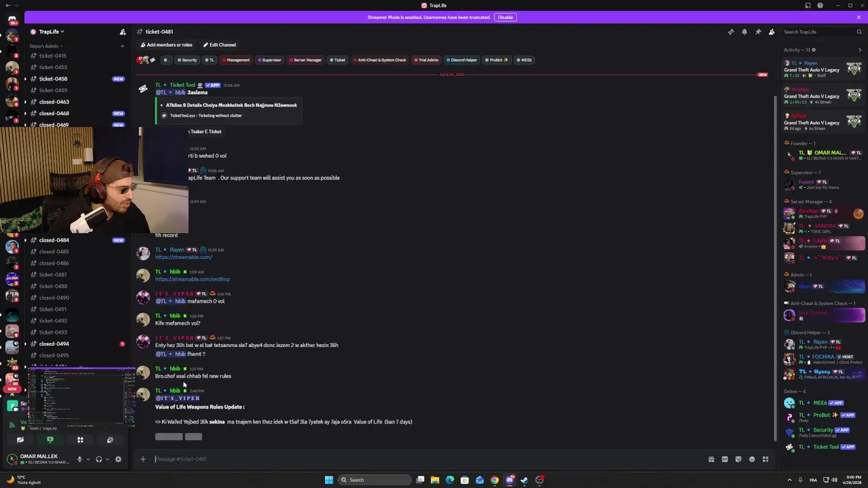Select the Server Manager role chip
This screenshot has height=488, width=868.
click(x=305, y=60)
